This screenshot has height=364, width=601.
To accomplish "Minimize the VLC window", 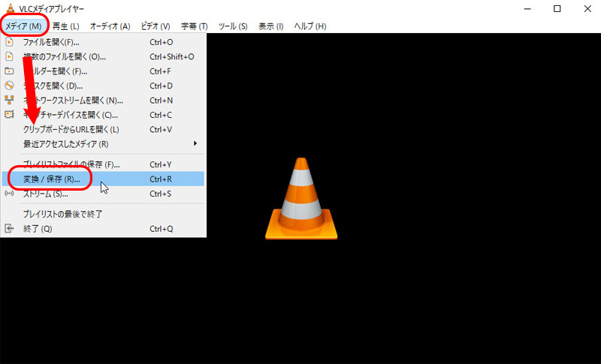I will click(527, 9).
